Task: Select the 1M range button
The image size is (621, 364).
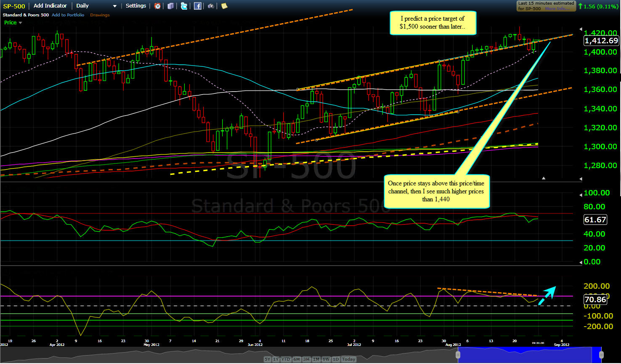Action: pos(316,359)
